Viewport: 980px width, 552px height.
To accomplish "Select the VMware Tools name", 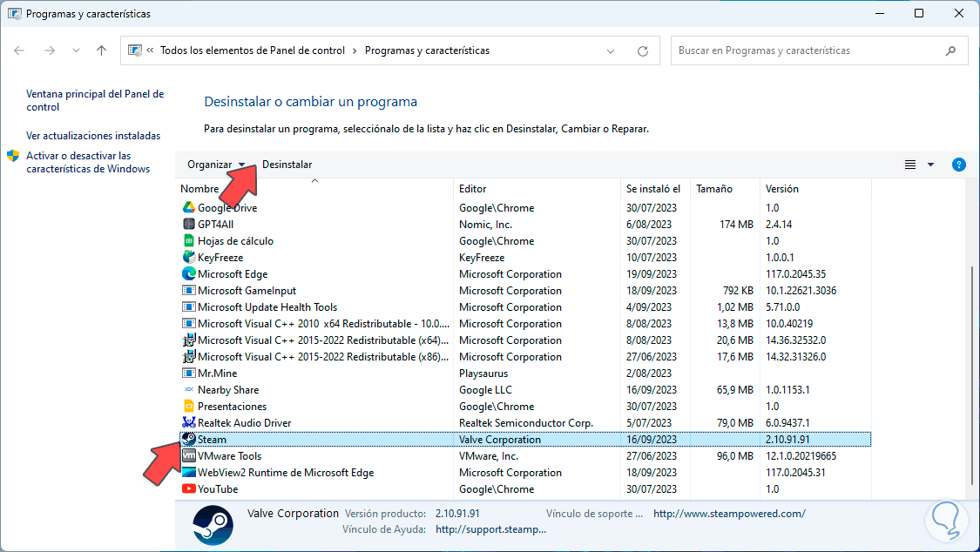I will [x=229, y=456].
